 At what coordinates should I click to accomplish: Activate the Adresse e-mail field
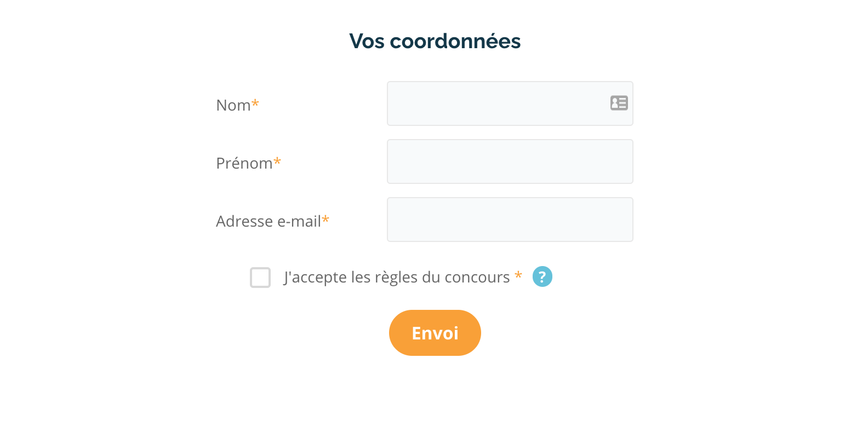510,220
